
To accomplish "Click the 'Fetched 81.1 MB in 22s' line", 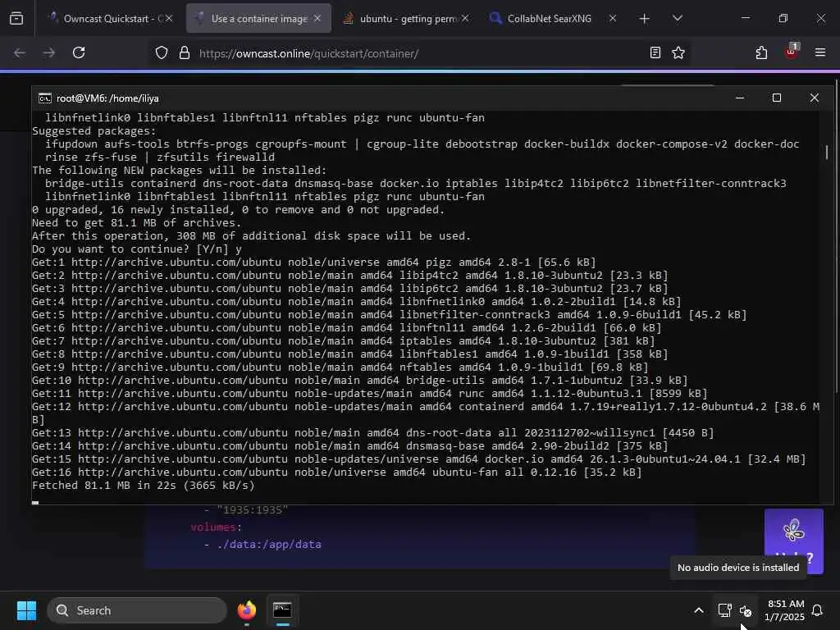I will (143, 486).
